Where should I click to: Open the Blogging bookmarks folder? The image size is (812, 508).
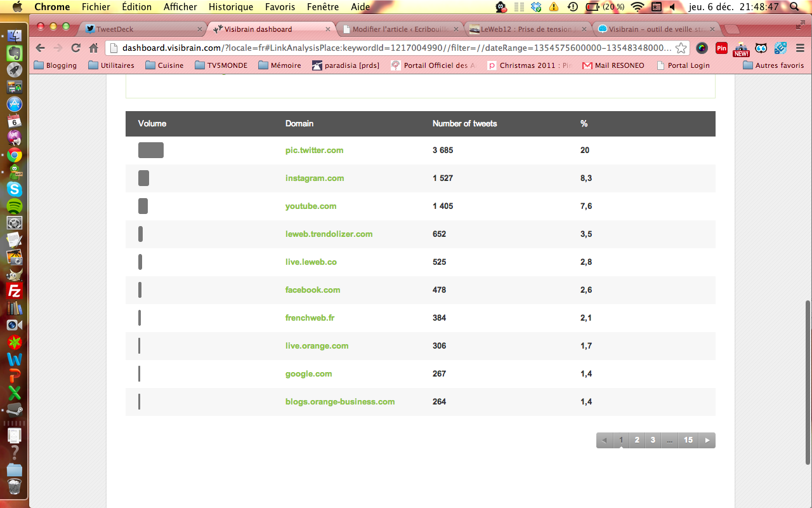[55, 65]
